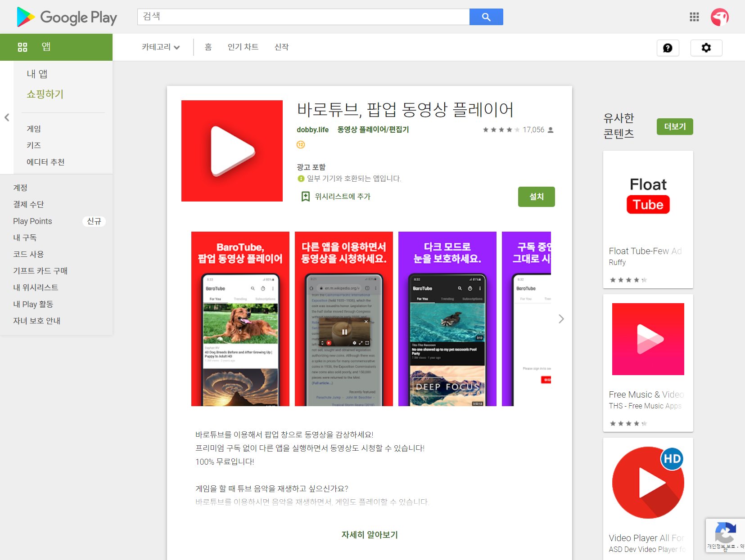Expand the 카테고리 dropdown
Viewport: 745px width, 560px height.
[161, 47]
